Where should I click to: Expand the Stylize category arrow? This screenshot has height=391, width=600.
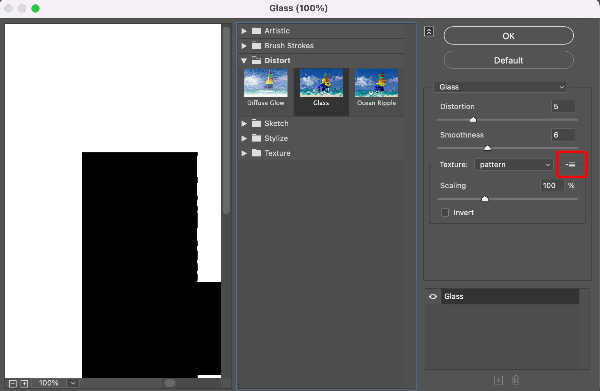pos(244,138)
